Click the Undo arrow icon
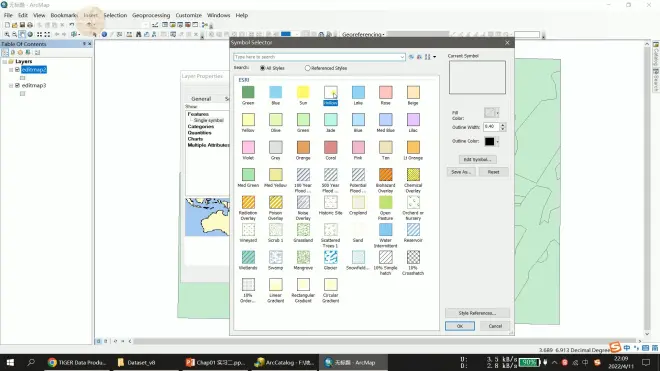This screenshot has height=371, width=660. (x=72, y=25)
